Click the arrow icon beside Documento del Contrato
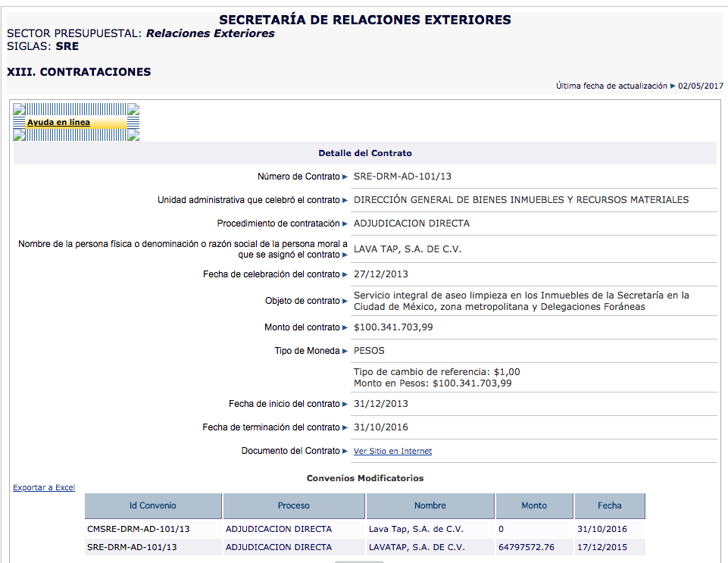 345,452
